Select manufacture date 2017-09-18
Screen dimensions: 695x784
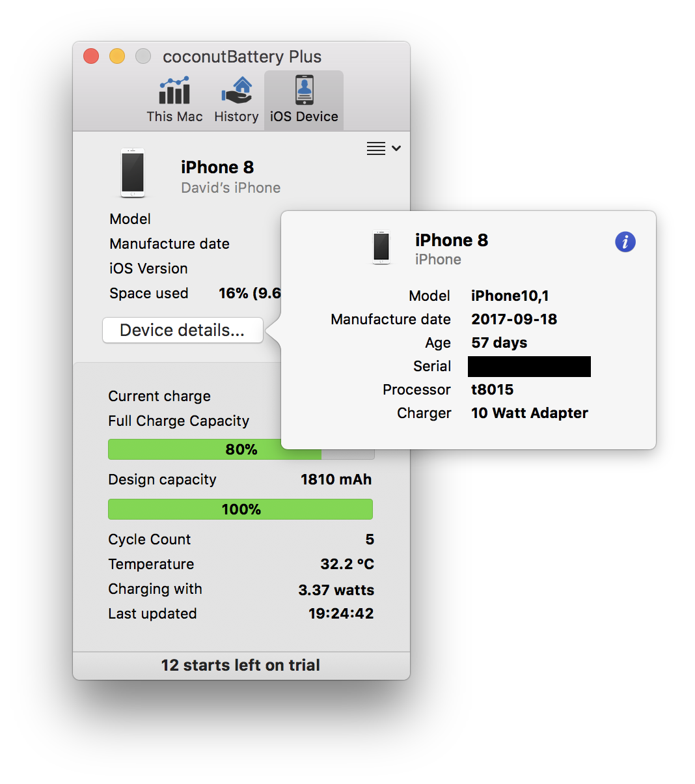click(x=514, y=319)
